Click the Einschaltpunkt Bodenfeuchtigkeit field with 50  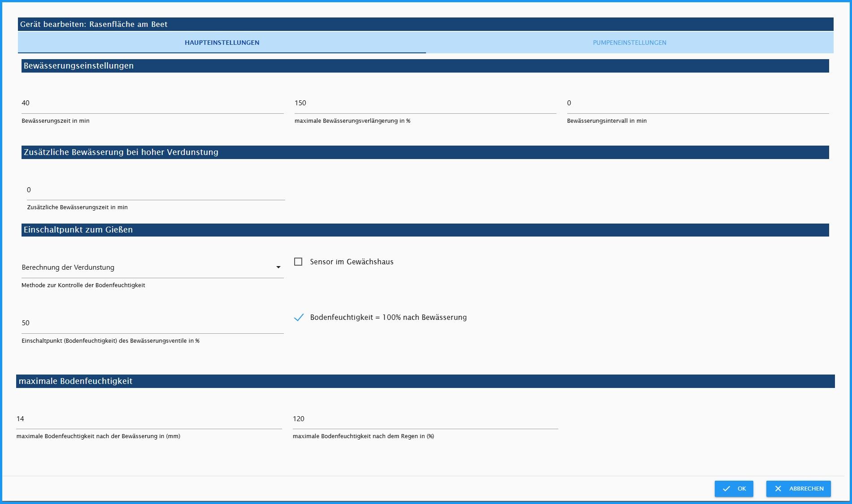152,323
